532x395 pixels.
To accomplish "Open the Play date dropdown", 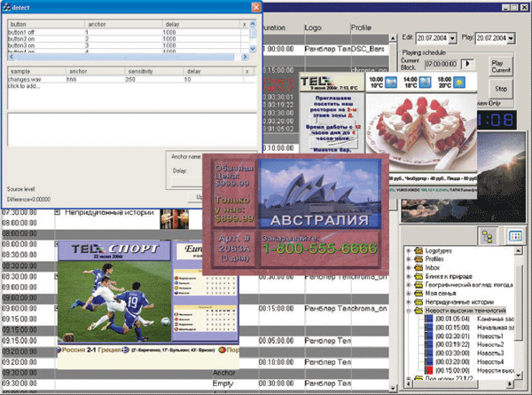I will 511,38.
